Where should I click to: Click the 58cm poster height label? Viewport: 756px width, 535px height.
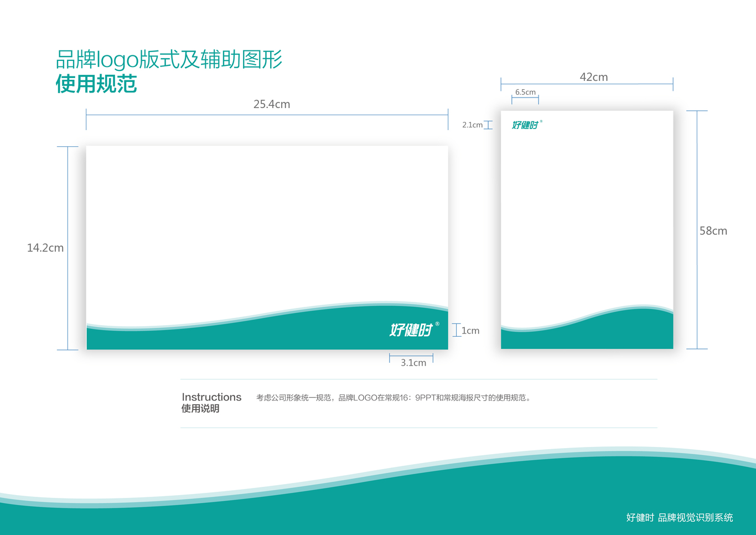(713, 231)
